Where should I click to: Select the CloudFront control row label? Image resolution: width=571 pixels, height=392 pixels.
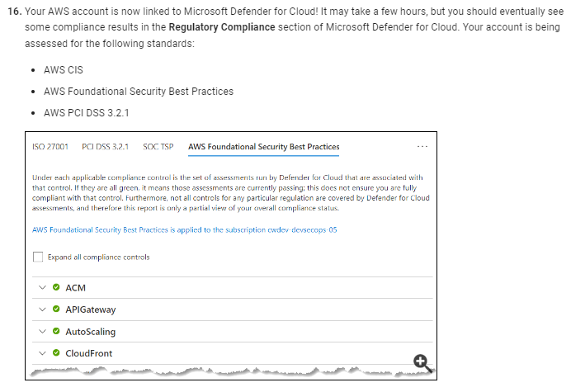[89, 353]
